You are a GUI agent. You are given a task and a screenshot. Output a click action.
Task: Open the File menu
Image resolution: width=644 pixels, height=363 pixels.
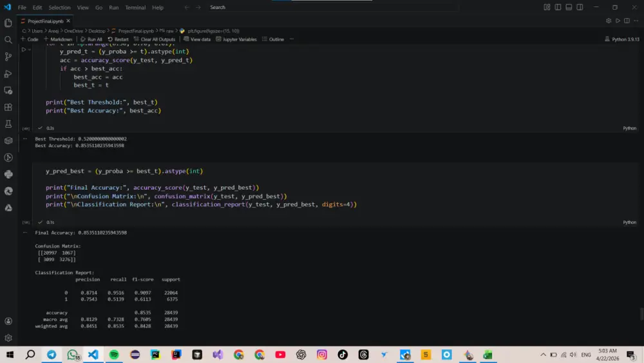(x=22, y=7)
